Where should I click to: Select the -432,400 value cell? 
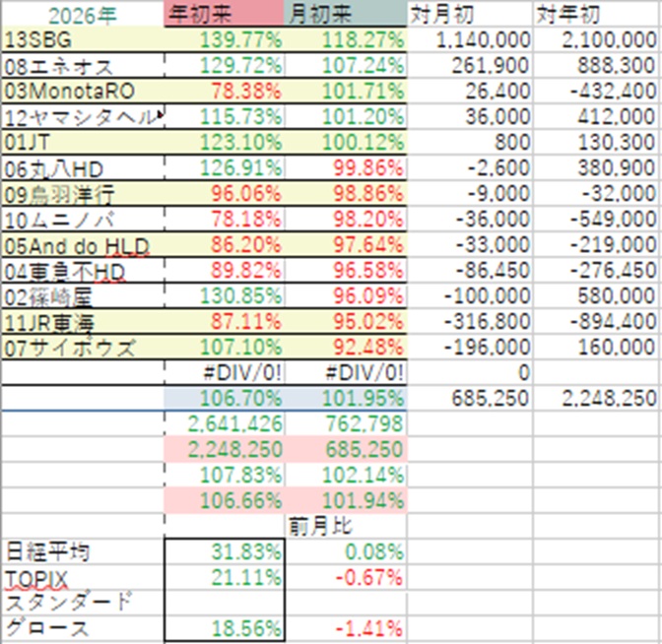[x=597, y=92]
